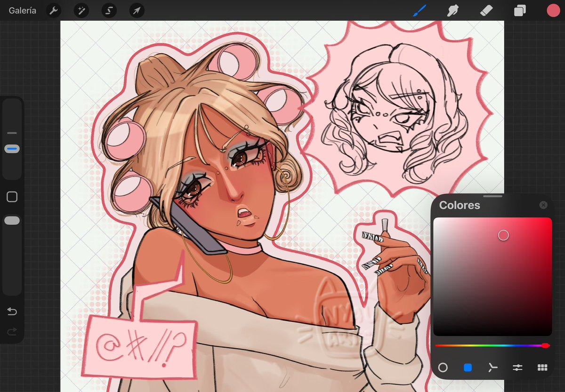
Task: Adjust the brush size slider handle
Action: point(12,149)
